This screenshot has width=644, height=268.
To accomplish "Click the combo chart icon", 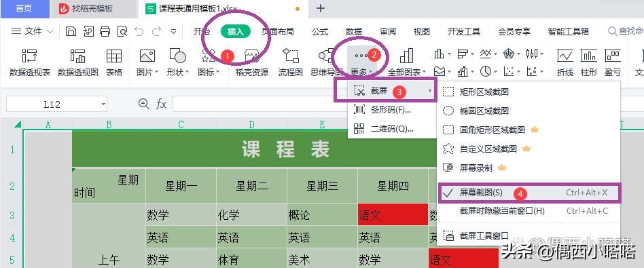I will point(463,72).
